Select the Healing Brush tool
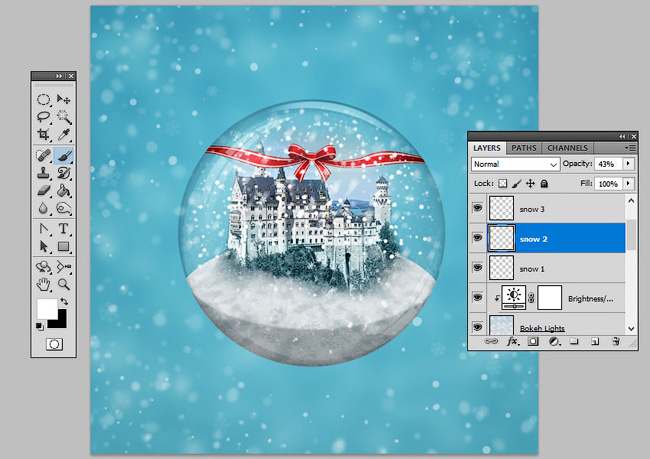Viewport: 650px width, 459px height. point(44,155)
